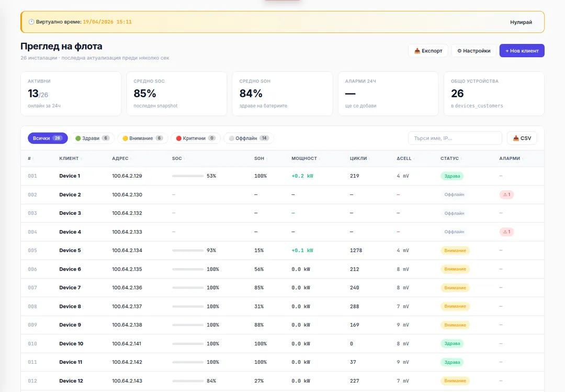Click the 1278 cycles value for Device 5
This screenshot has height=392, width=565.
(356, 250)
